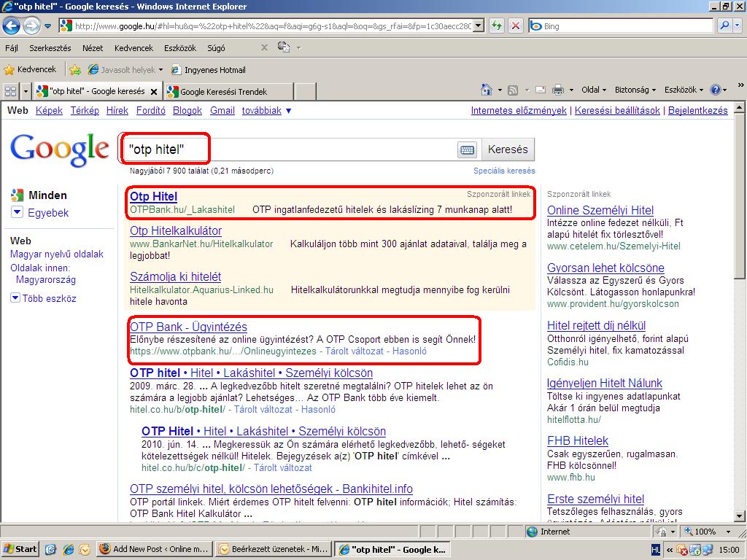This screenshot has height=560, width=747.
Task: Click the browser Back arrow button
Action: pyautogui.click(x=11, y=26)
